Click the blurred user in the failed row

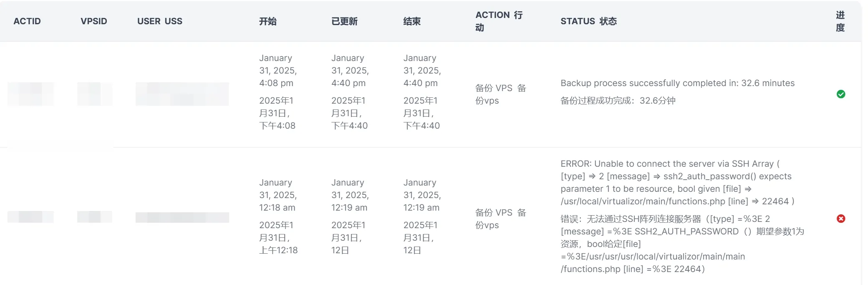point(182,217)
